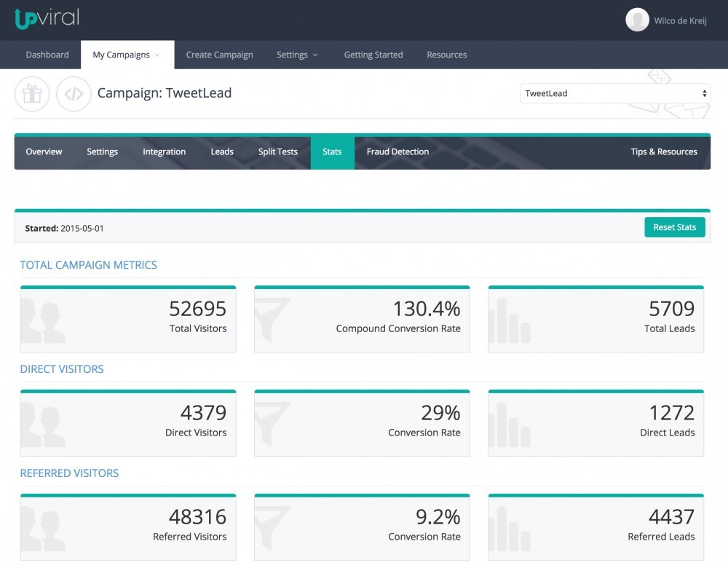Screen dimensions: 728x568
Task: Open the Leads tab
Action: pyautogui.click(x=222, y=152)
